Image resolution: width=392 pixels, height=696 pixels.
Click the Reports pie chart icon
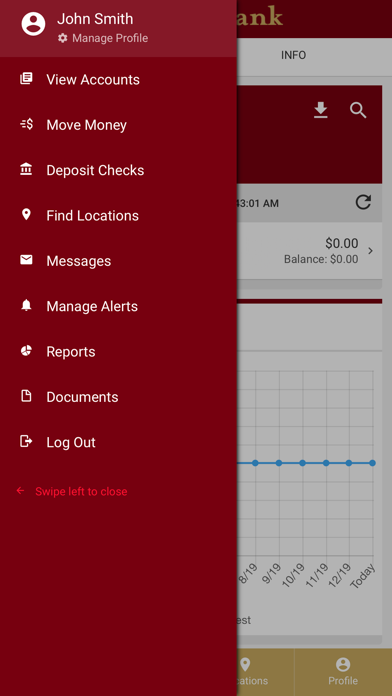point(26,351)
